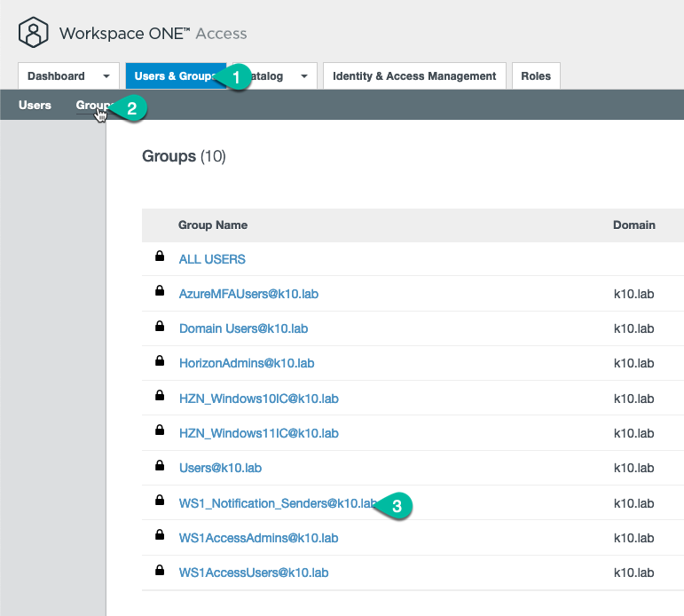The image size is (684, 616).
Task: Open HZN_Windows10IC@k10.lab group
Action: click(259, 399)
